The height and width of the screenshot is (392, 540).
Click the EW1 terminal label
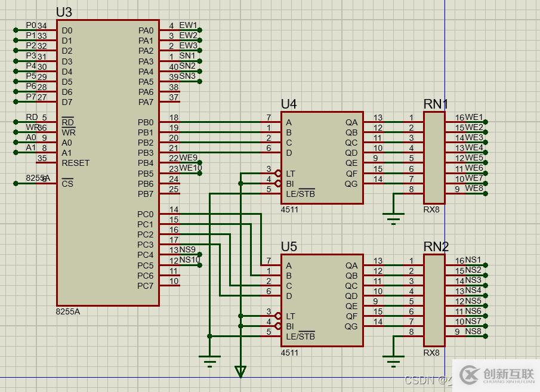click(188, 25)
